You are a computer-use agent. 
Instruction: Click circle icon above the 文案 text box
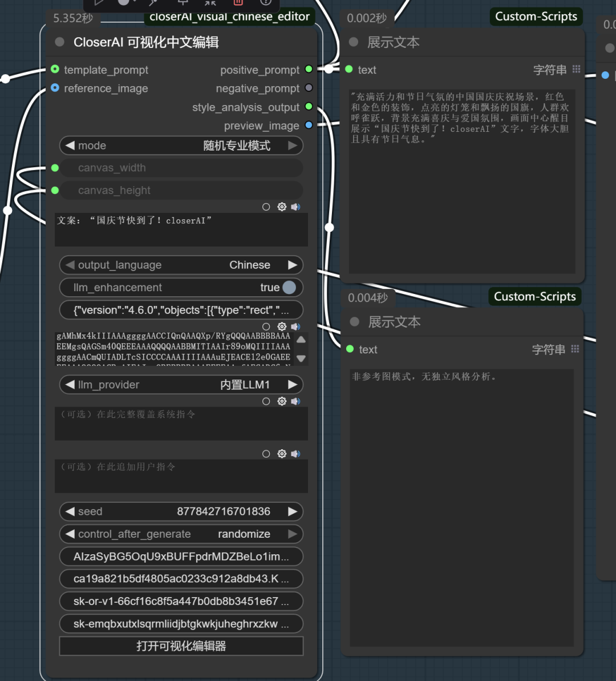click(266, 207)
